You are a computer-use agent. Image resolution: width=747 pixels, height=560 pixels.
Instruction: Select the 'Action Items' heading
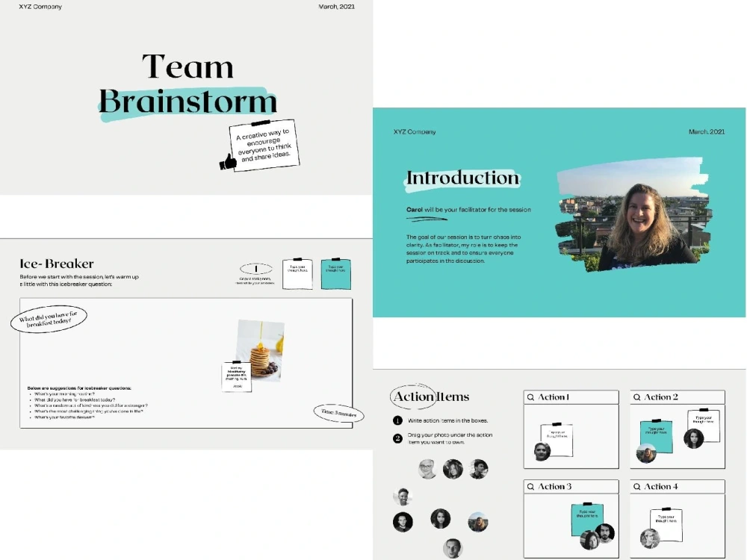(431, 396)
